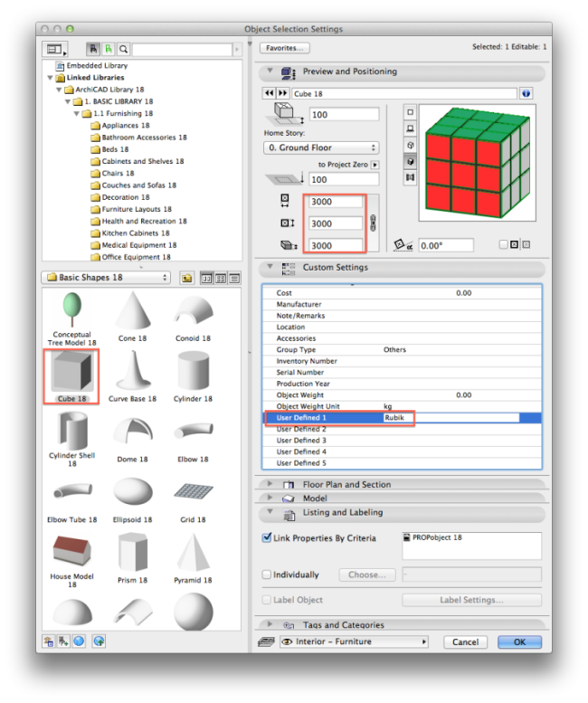Image resolution: width=588 pixels, height=703 pixels.
Task: Click the User Defined 1 value field Rubik
Action: (450, 418)
